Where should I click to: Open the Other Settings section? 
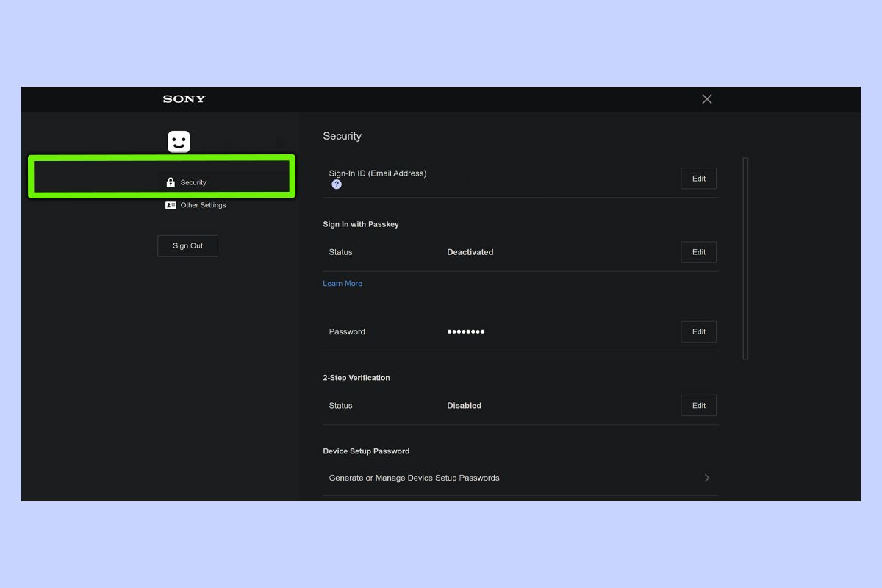[x=202, y=205]
